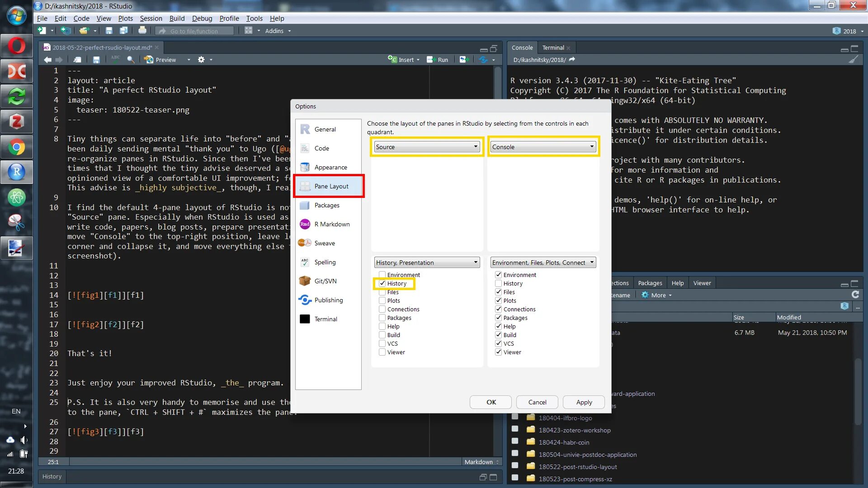Click Cancel in Options dialog

pos(537,402)
